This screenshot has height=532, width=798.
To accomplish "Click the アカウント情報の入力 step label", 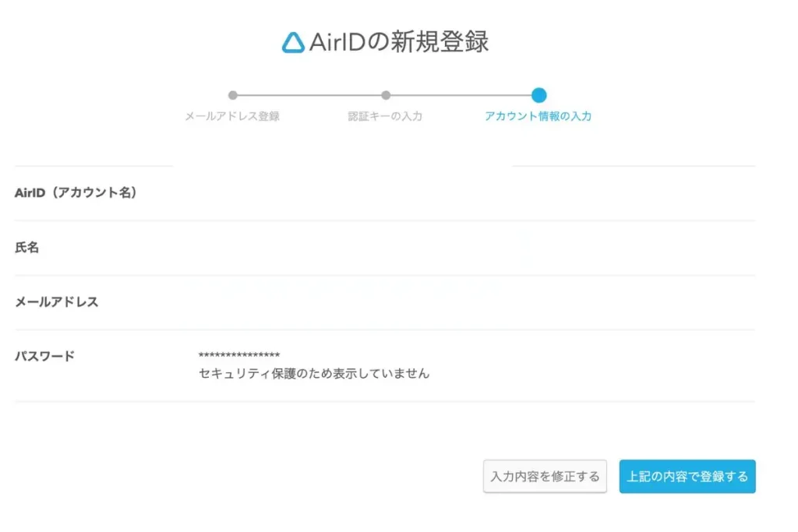I will (x=538, y=117).
